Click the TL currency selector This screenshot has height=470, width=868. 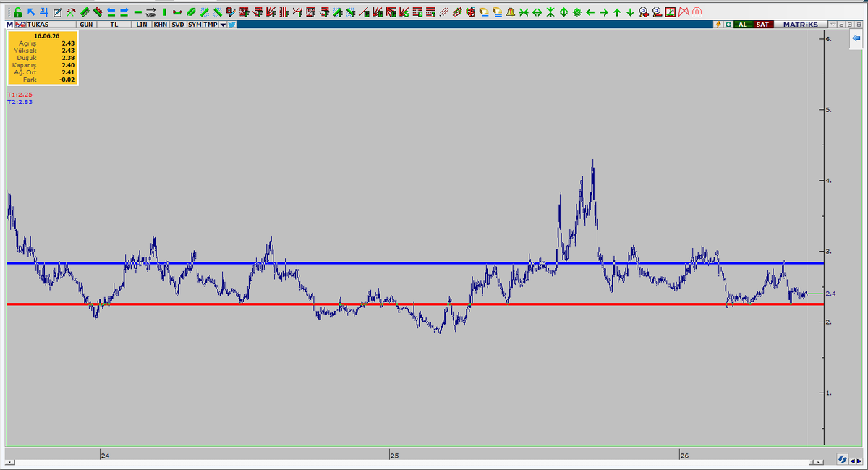click(114, 25)
